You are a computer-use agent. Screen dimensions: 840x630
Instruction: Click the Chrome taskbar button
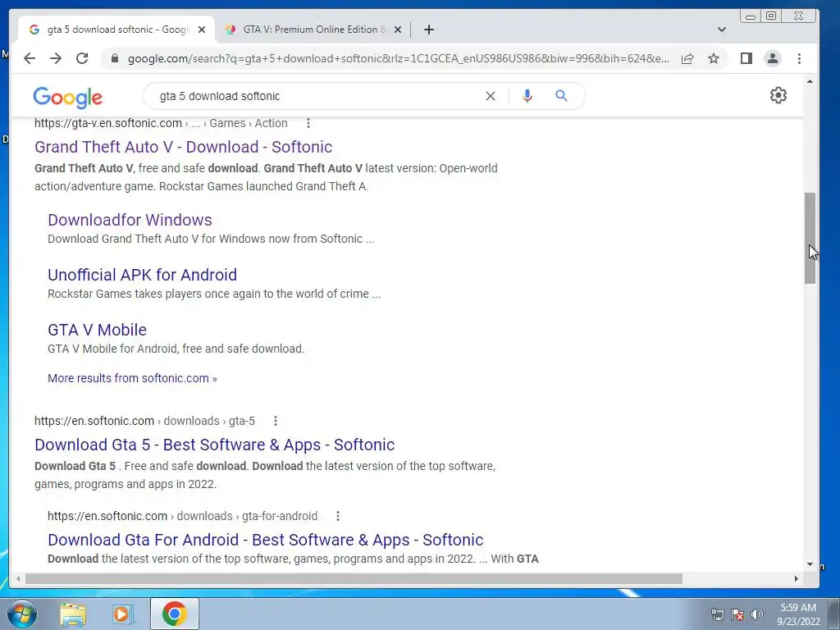pos(174,614)
